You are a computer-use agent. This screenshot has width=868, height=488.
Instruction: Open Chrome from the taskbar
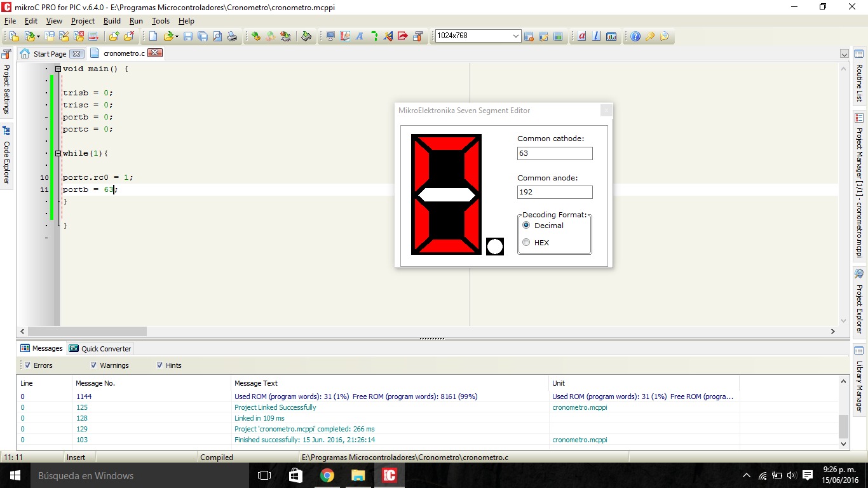(x=327, y=475)
